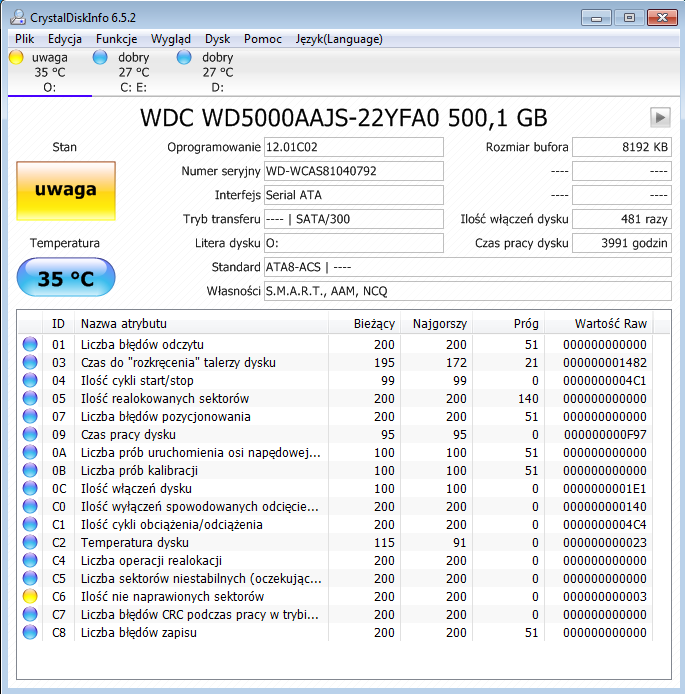Click the blue status icon for drive D:
This screenshot has height=694, width=685.
pyautogui.click(x=184, y=57)
